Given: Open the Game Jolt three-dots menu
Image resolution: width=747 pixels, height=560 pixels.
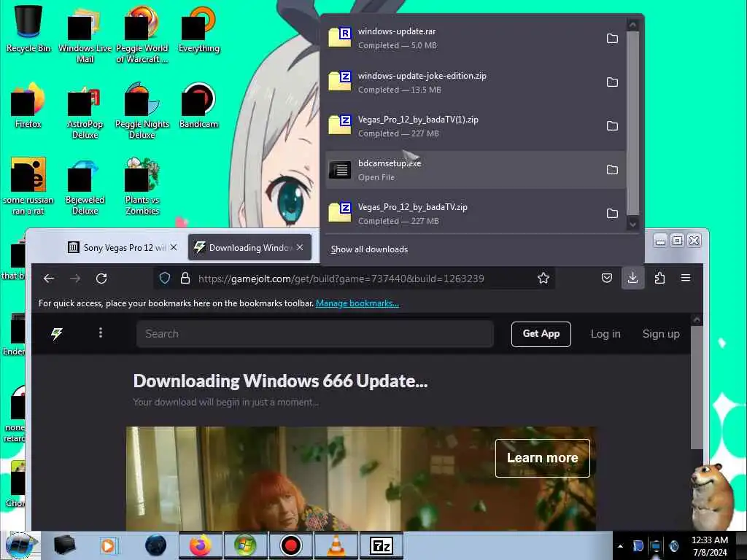Looking at the screenshot, I should (x=101, y=332).
